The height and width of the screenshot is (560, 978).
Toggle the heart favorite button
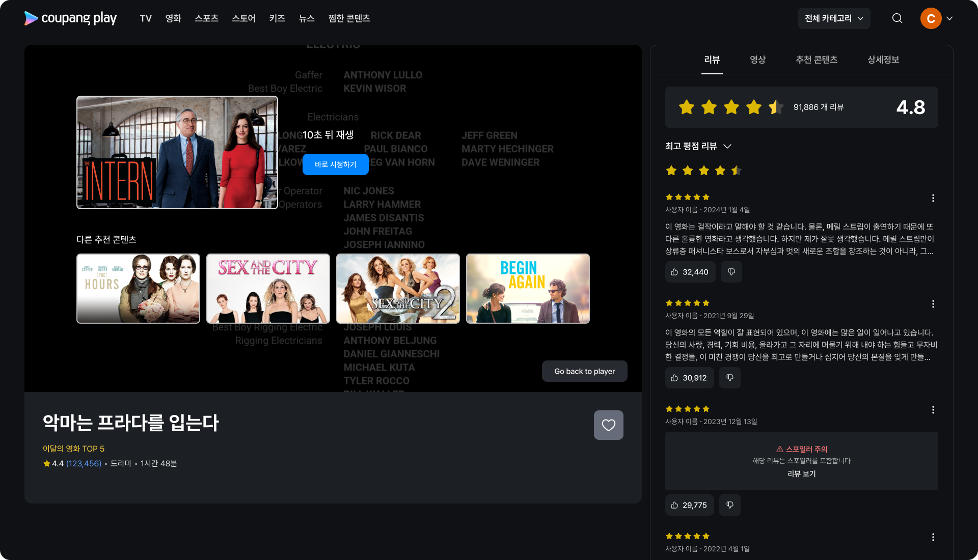[608, 425]
